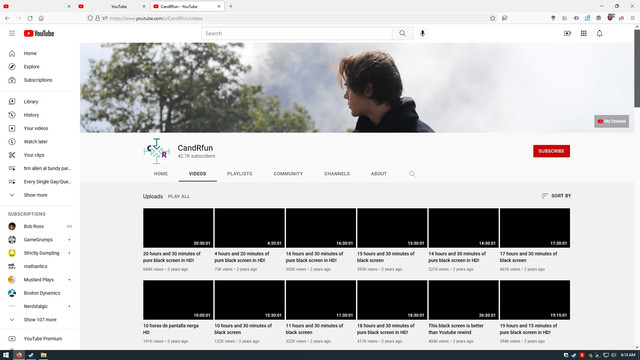Image resolution: width=640 pixels, height=360 pixels.
Task: Activate voice search microphone
Action: pos(422,33)
